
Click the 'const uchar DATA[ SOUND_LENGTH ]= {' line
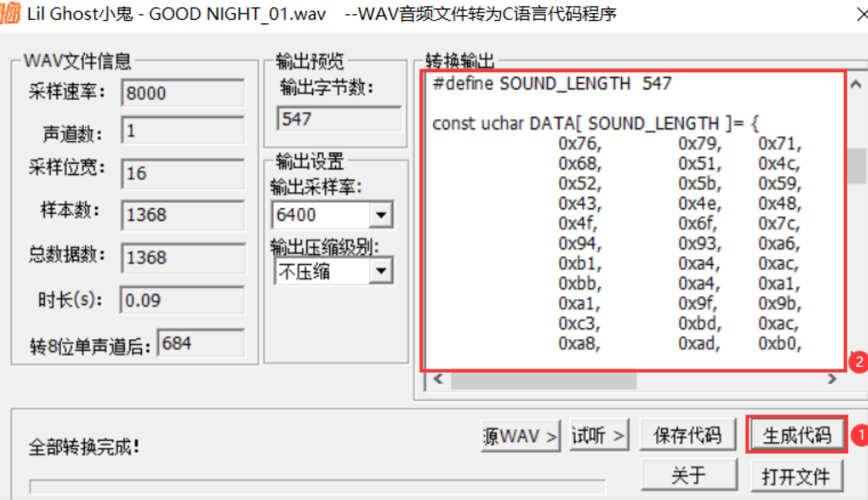pos(595,123)
